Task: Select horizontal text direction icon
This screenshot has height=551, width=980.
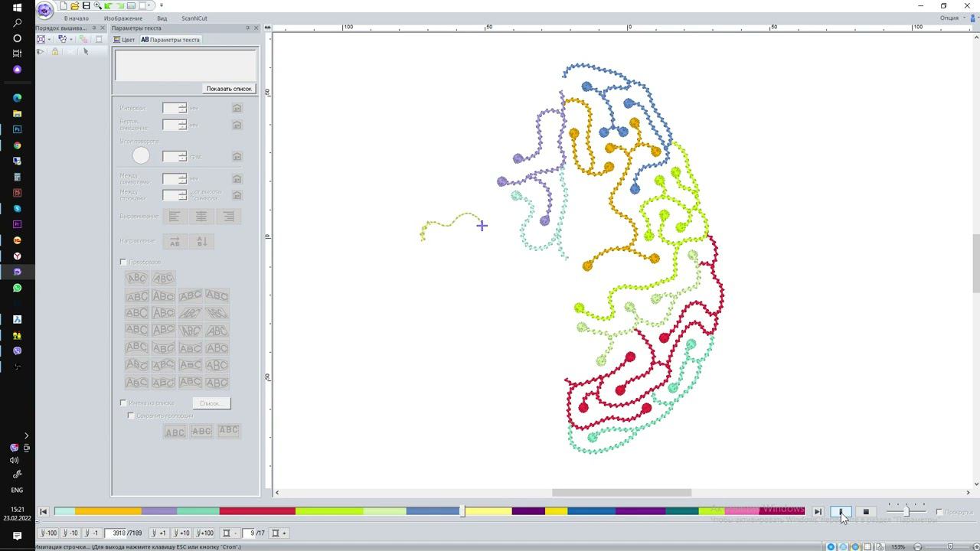Action: coord(175,241)
